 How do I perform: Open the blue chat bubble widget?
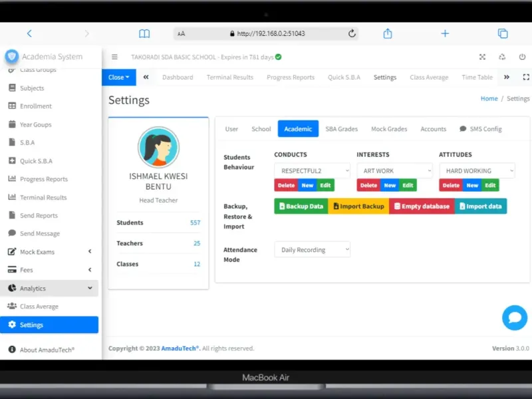point(515,318)
